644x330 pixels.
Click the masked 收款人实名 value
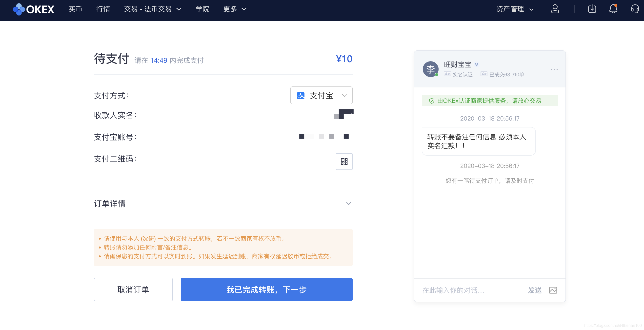pyautogui.click(x=343, y=114)
